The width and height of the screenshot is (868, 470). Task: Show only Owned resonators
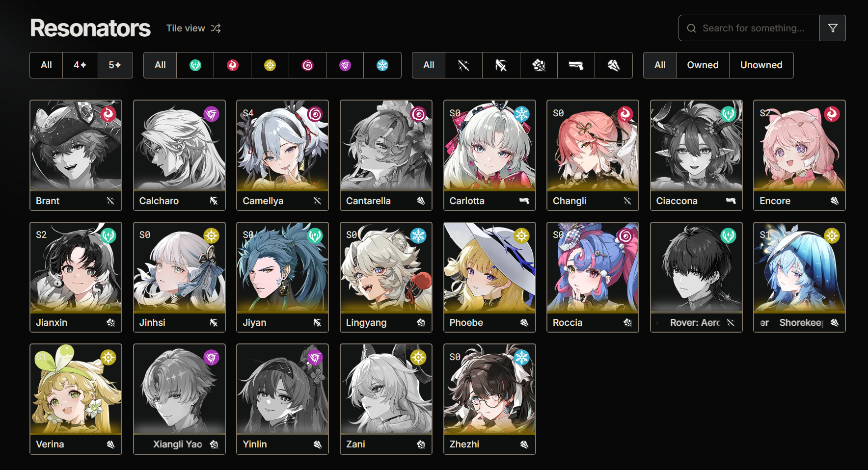point(703,65)
